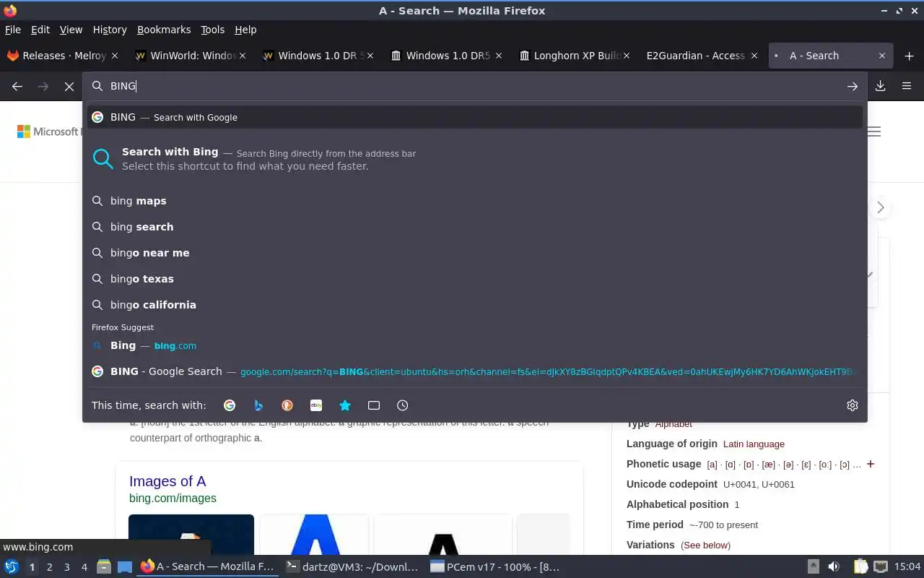The height and width of the screenshot is (578, 924).
Task: Search this time with DuckDuckGo icon
Action: tap(287, 405)
